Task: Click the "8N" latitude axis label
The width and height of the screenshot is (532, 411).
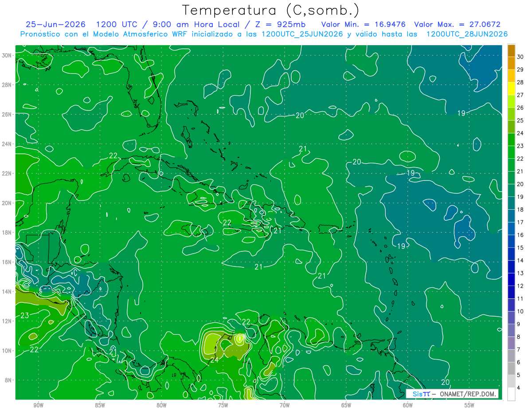Action: pos(9,380)
